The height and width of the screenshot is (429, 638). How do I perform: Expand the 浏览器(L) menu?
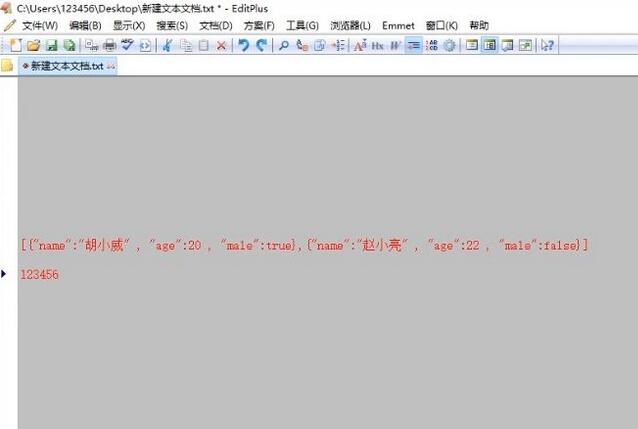(x=350, y=25)
